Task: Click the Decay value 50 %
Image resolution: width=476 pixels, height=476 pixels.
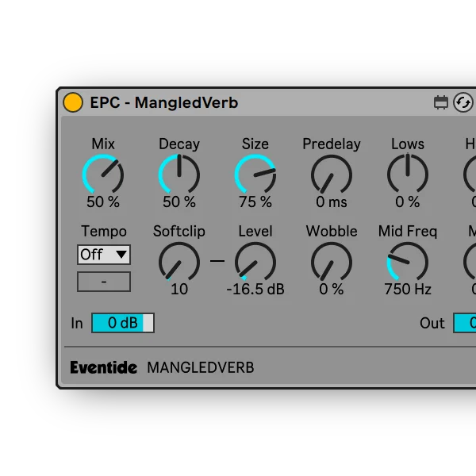Action: pos(179,202)
